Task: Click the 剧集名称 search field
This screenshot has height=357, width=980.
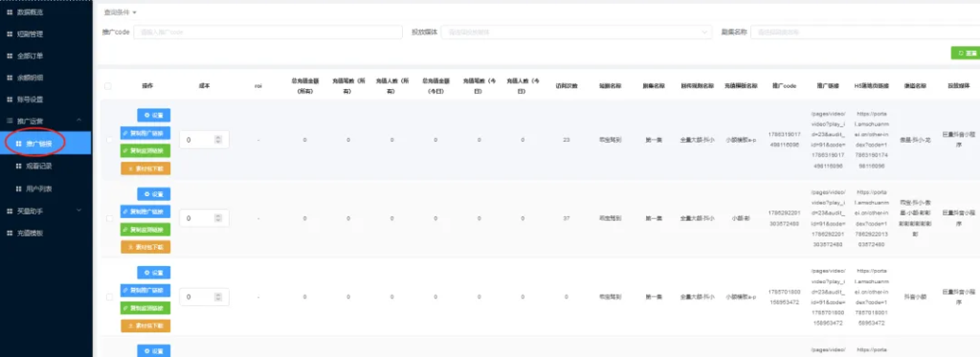Action: pos(865,32)
